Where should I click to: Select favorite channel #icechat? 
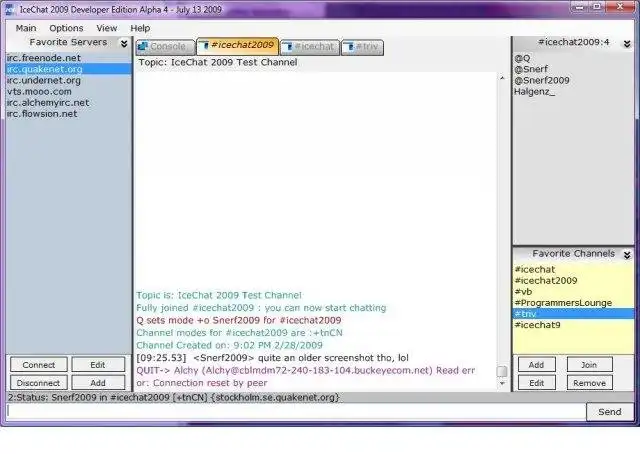pos(573,269)
